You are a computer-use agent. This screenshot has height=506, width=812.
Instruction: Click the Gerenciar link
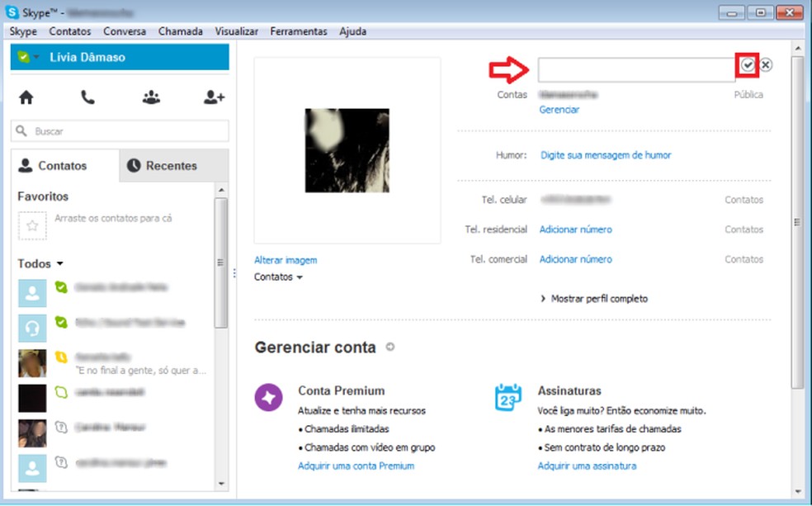(559, 110)
